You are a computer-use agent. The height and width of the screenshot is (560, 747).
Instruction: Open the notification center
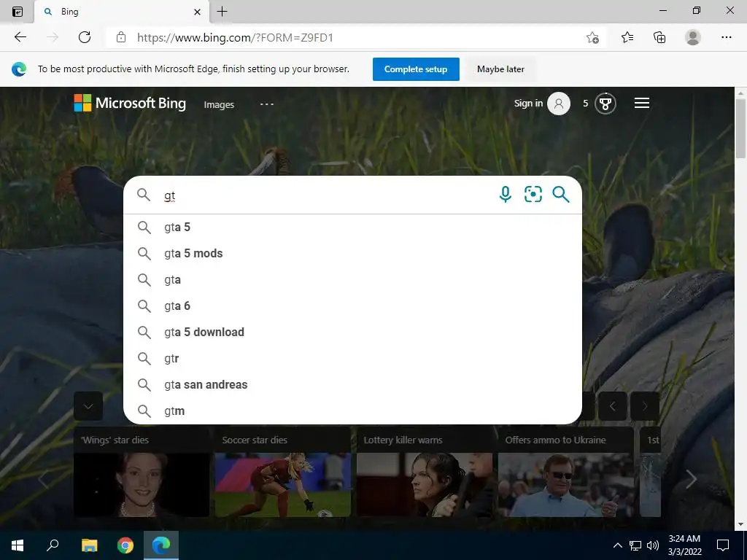(723, 545)
